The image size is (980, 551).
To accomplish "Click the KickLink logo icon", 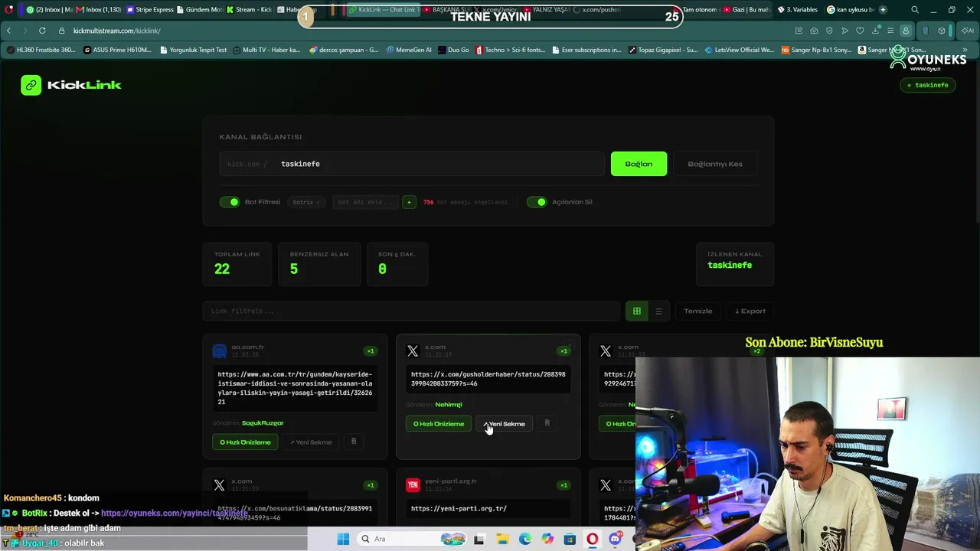I will 31,85.
